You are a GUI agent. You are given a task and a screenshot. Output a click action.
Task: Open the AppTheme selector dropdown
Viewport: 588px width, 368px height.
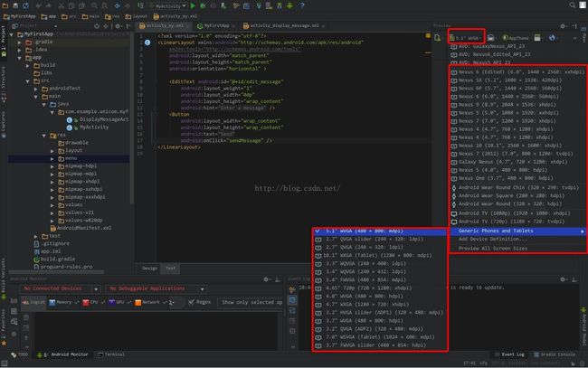pos(516,38)
